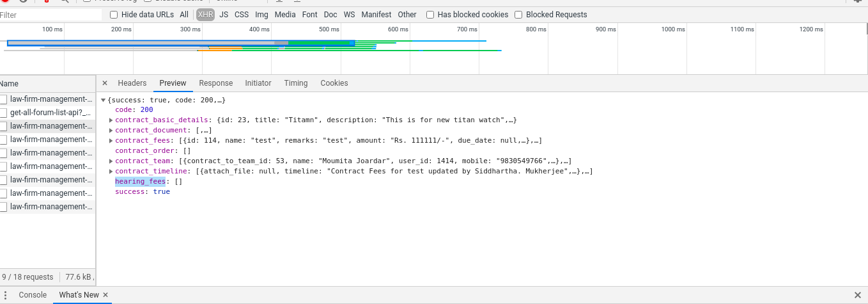Toggle Blocked Requests checkbox

(x=519, y=15)
